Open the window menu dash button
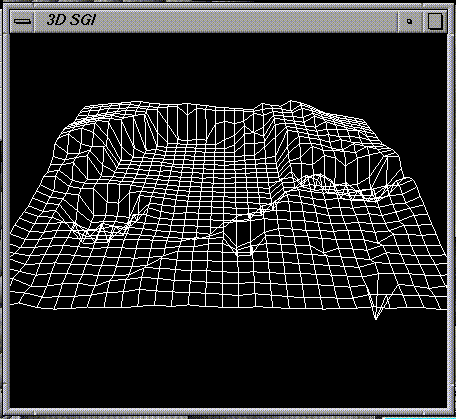456x419 pixels. (22, 21)
